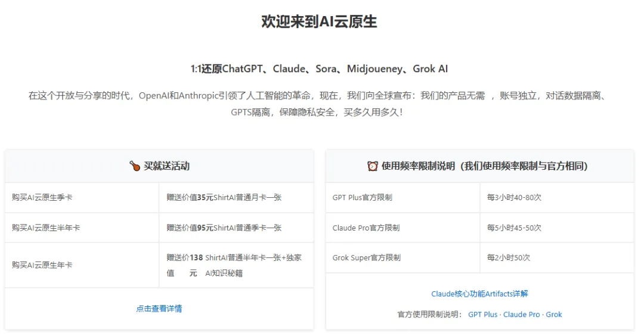Select the Grok Super官方限制 cell
Viewport: 644px width, 336px height.
tap(402, 257)
